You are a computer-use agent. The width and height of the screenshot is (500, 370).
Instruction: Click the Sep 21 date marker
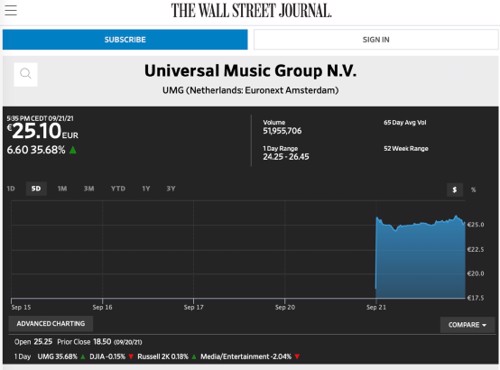(376, 307)
